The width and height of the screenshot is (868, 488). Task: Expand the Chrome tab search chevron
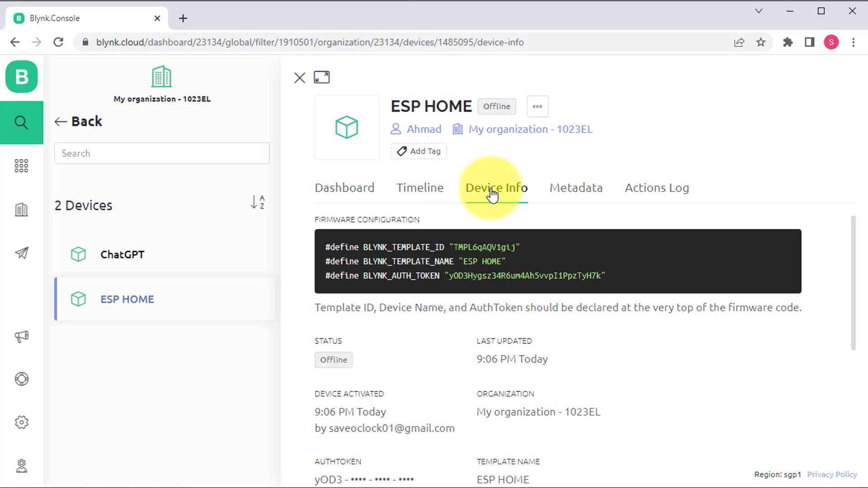759,11
